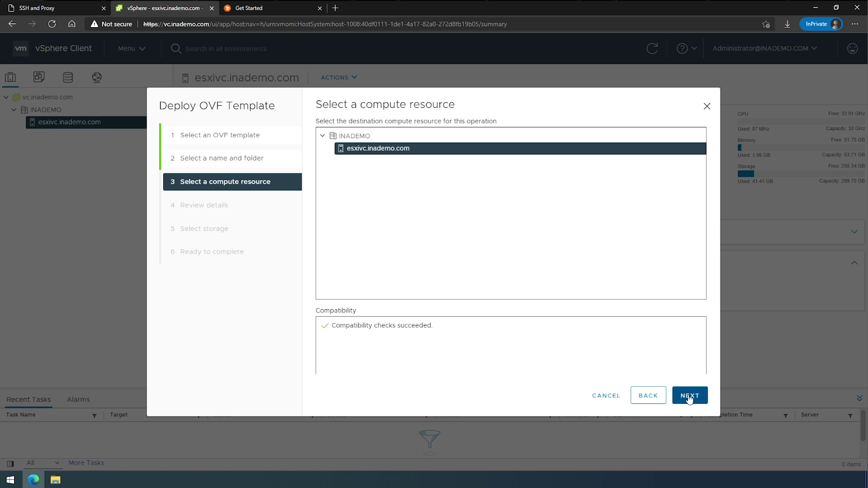Toggle the task panel column picker icon
Screen dimensions: 868x488
10,464
